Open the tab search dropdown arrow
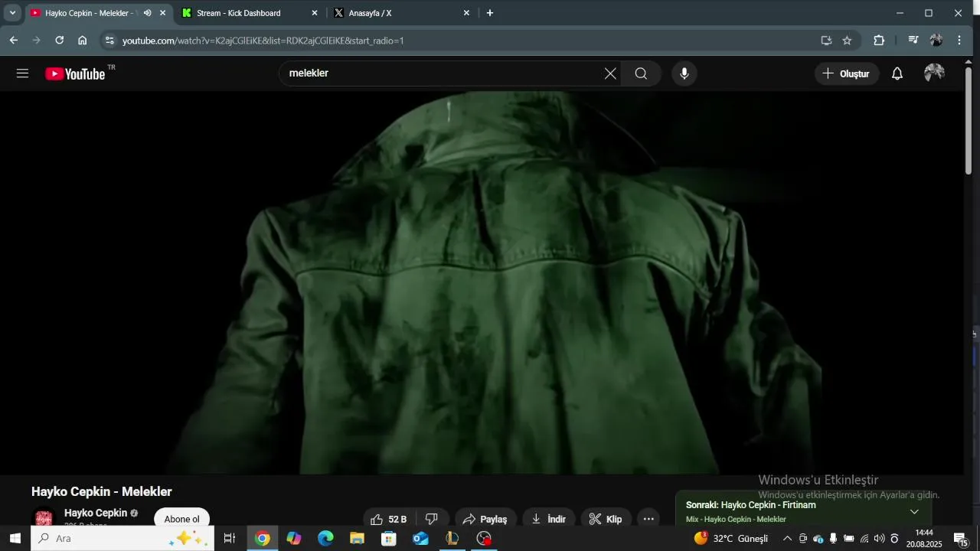980x551 pixels. click(x=12, y=13)
